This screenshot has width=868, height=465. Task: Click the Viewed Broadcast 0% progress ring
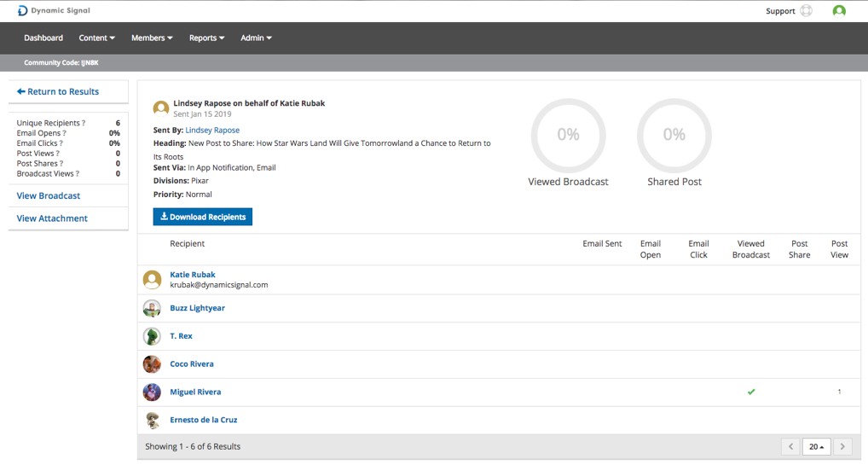[x=569, y=135]
